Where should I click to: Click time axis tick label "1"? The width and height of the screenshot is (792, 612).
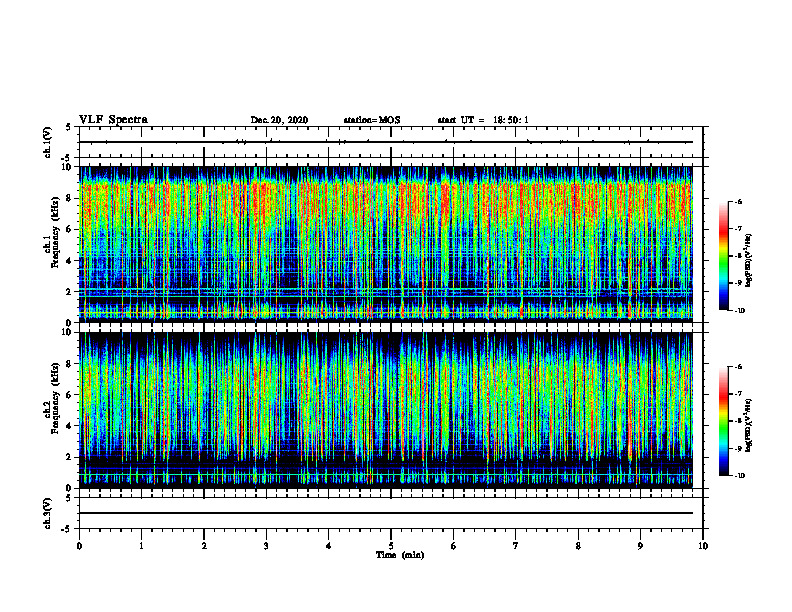pyautogui.click(x=141, y=546)
